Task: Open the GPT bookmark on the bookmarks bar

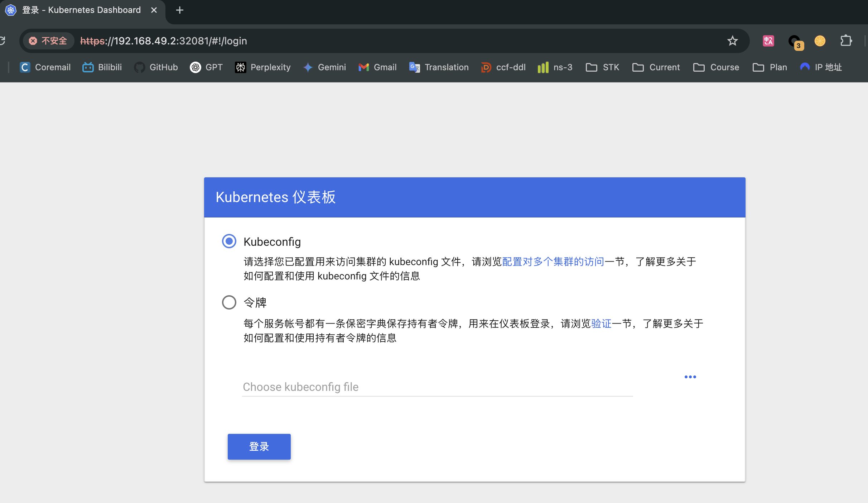Action: pyautogui.click(x=206, y=67)
